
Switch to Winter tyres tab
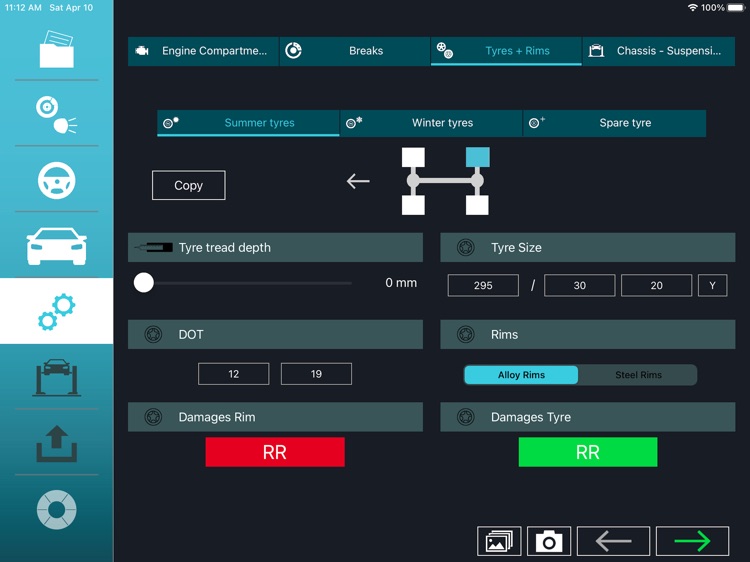click(431, 123)
